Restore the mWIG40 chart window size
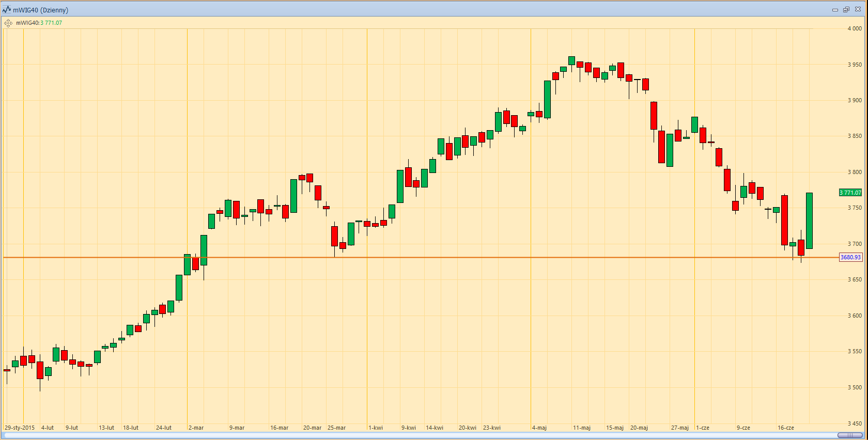868x440 pixels. tap(846, 10)
